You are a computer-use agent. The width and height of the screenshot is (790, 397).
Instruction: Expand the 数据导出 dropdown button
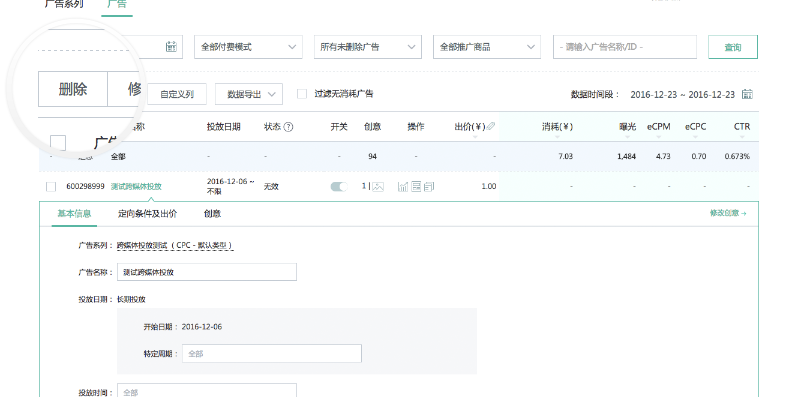point(249,94)
